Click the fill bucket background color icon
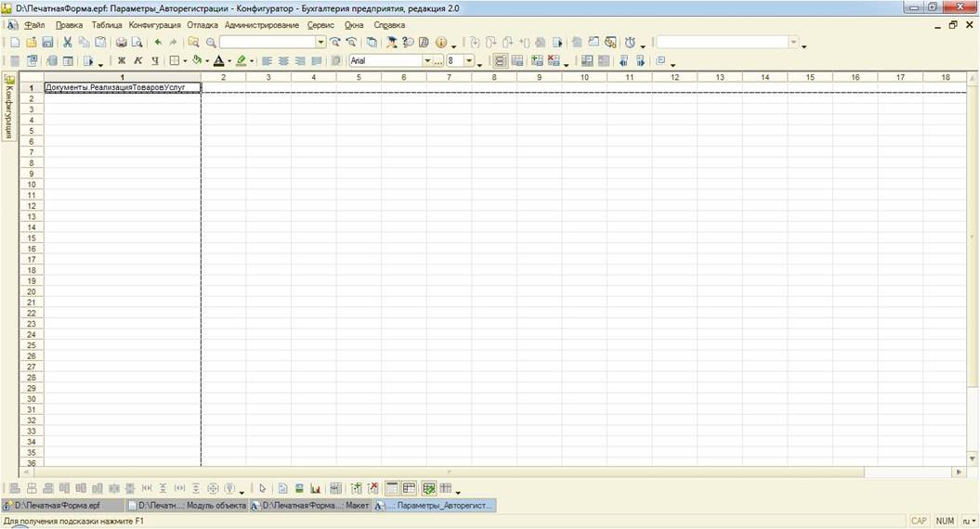The height and width of the screenshot is (529, 980). (x=197, y=60)
